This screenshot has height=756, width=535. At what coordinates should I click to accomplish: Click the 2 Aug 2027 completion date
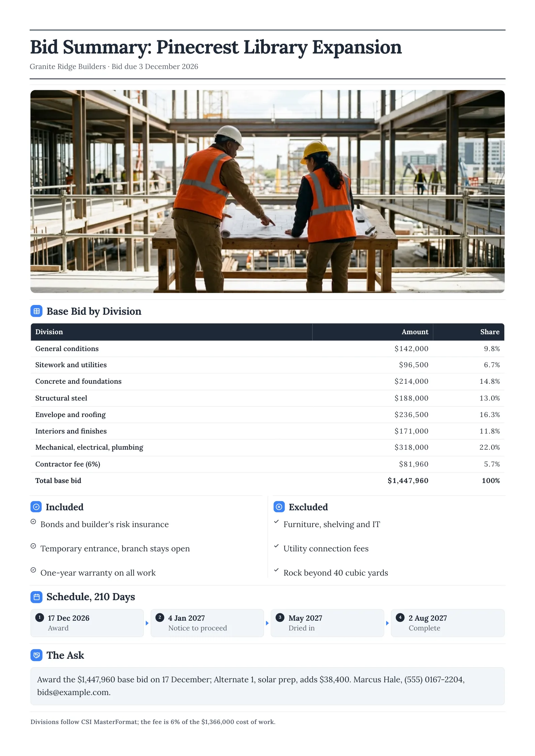pyautogui.click(x=428, y=618)
